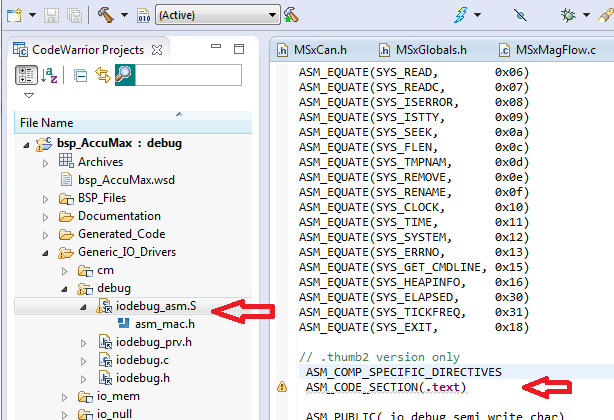Image resolution: width=614 pixels, height=420 pixels.
Task: Select the asm_mac.h include entry
Action: coord(165,324)
